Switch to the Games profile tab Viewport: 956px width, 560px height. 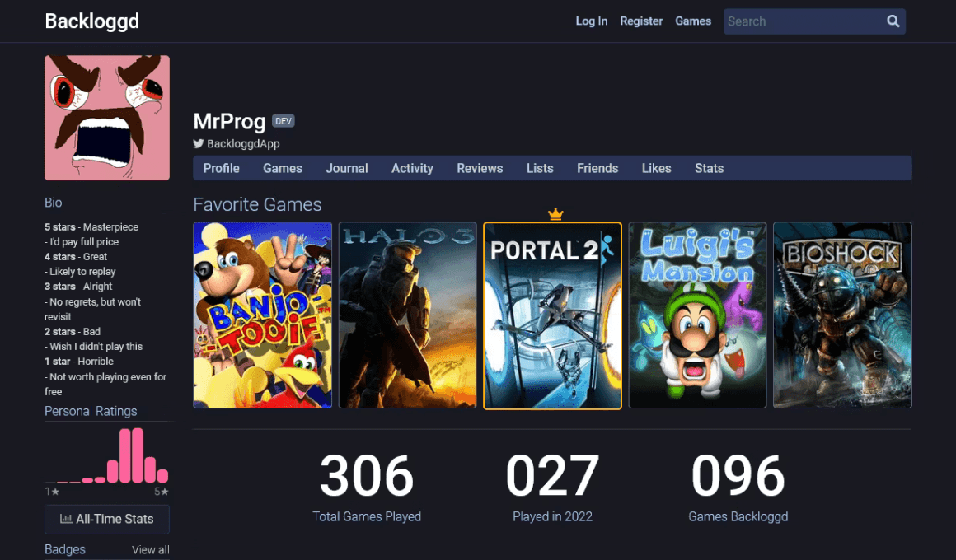tap(283, 168)
